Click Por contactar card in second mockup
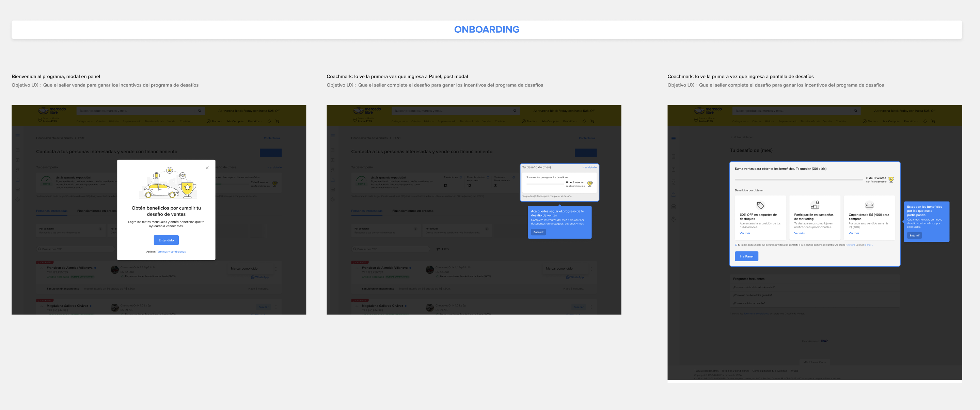Viewport: 980px width, 410px height. pos(386,231)
